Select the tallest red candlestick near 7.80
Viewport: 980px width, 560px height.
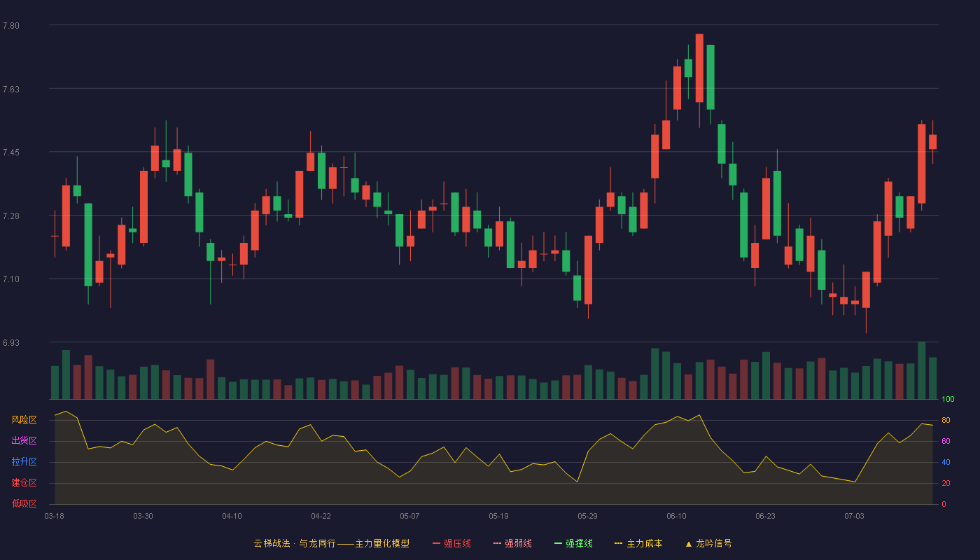pos(699,68)
